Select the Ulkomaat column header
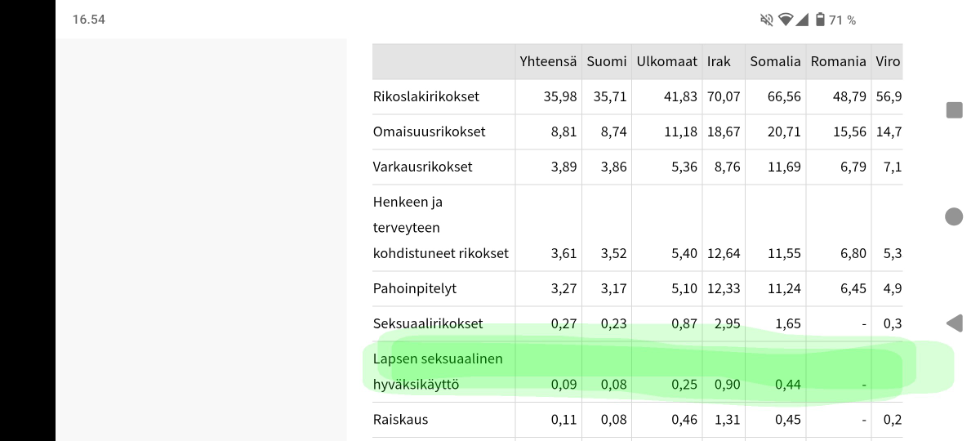 pos(667,61)
